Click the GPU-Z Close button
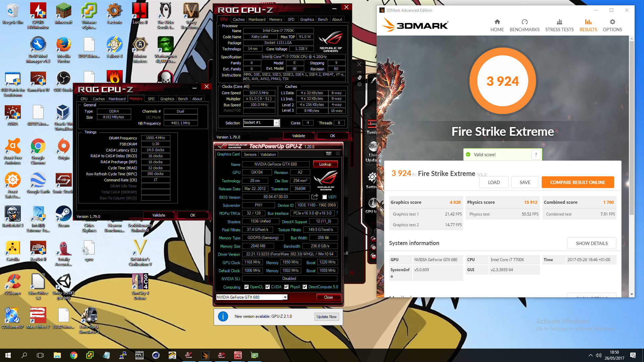 (x=328, y=297)
